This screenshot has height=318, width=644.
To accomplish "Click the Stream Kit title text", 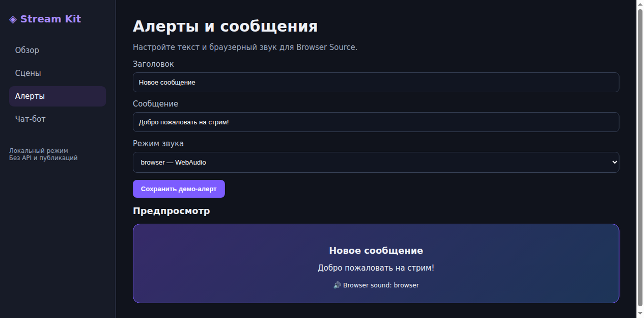I will [50, 19].
